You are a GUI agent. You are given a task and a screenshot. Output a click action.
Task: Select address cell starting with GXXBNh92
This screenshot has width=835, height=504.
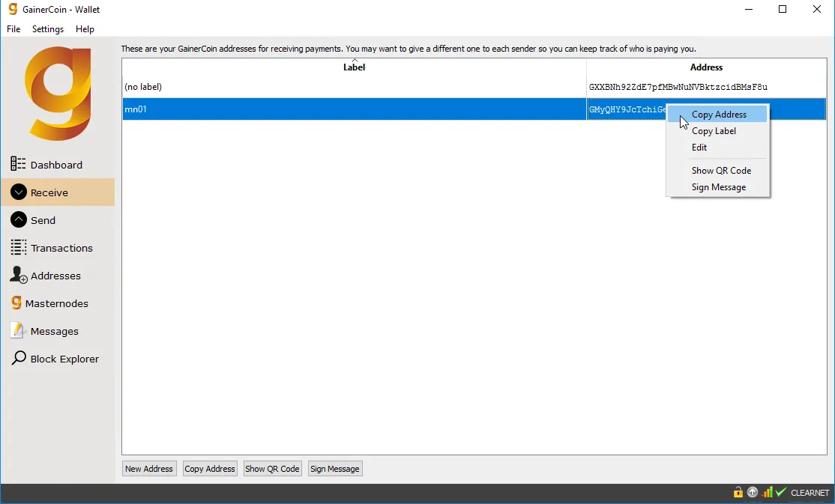point(706,87)
